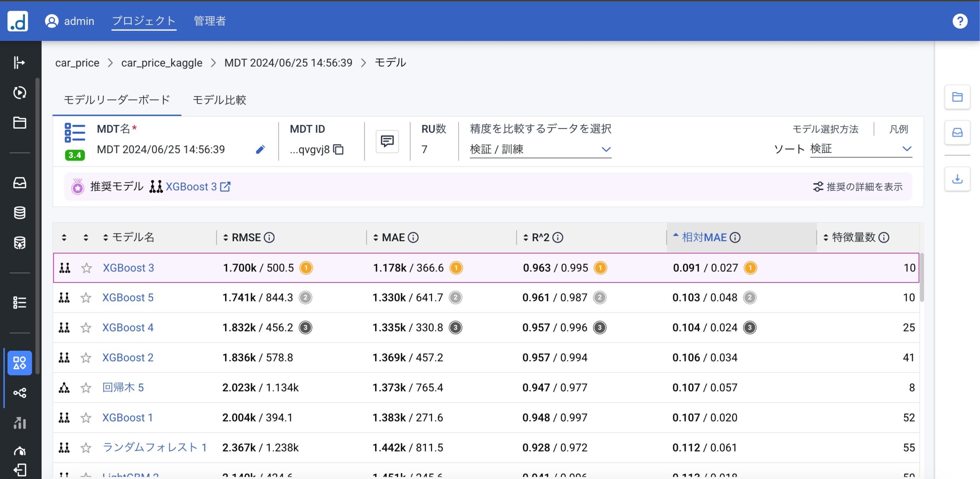Expand the left sidebar with top arrow icon
This screenshot has width=980, height=479.
click(x=19, y=62)
